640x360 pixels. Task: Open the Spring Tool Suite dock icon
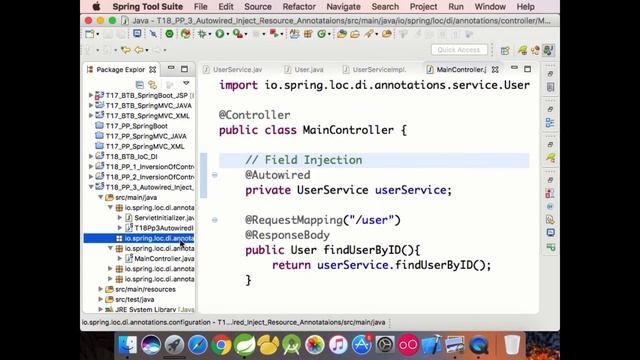point(244,345)
